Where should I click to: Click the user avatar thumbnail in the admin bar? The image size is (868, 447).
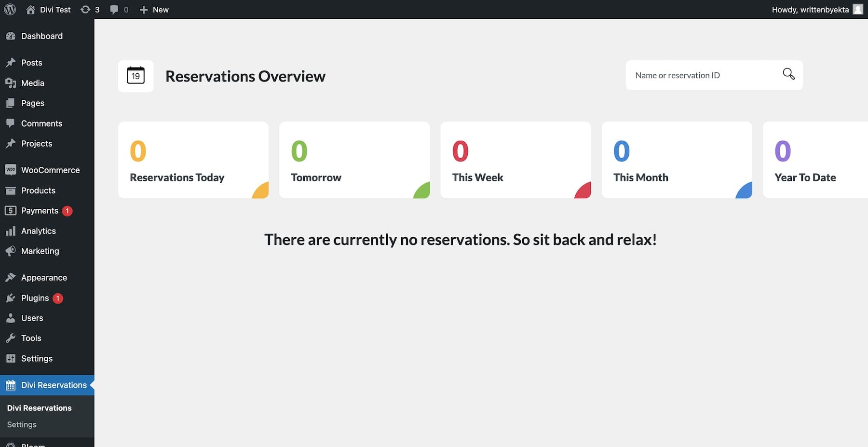857,9
